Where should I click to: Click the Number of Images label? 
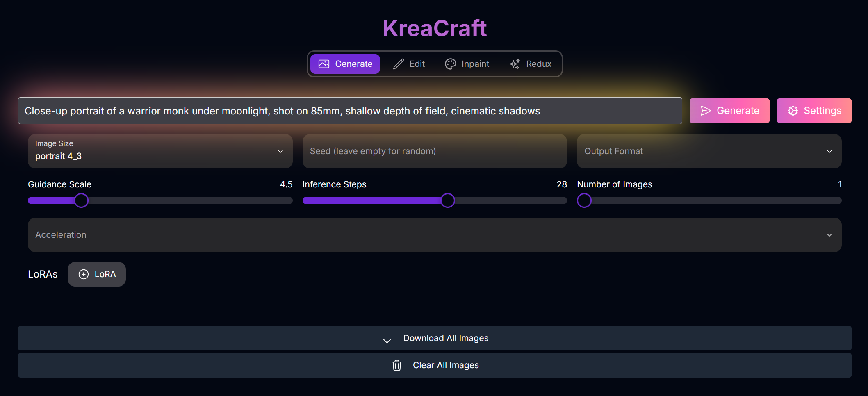[x=615, y=184]
